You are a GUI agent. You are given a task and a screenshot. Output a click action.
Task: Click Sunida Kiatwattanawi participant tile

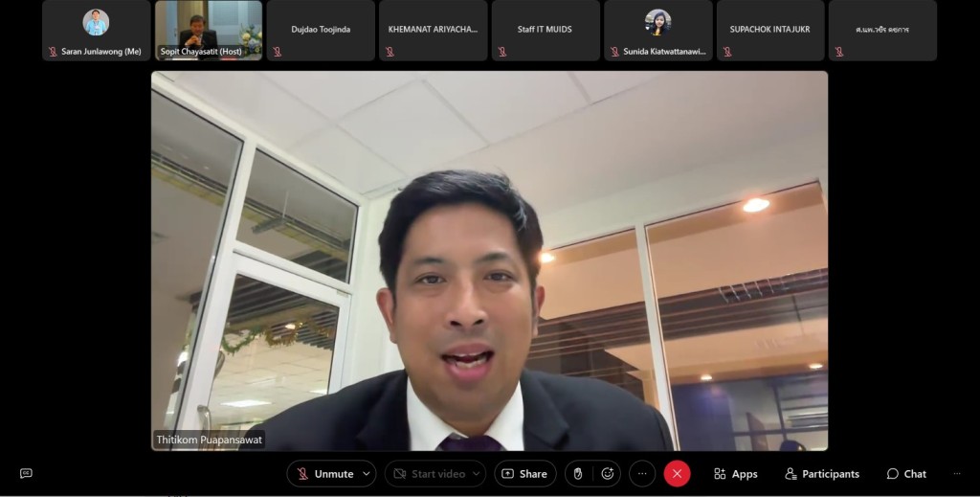658,30
